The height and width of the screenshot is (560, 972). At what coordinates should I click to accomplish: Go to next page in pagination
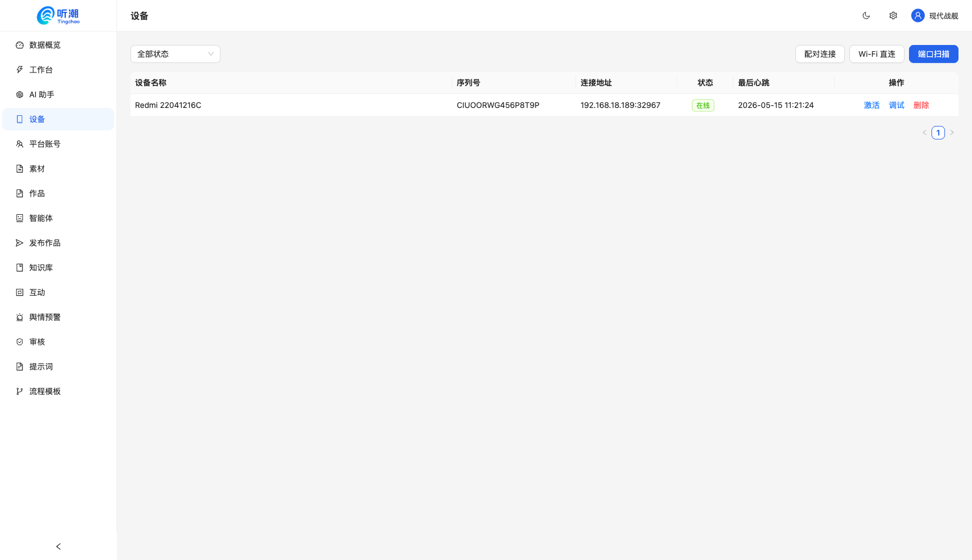point(952,133)
